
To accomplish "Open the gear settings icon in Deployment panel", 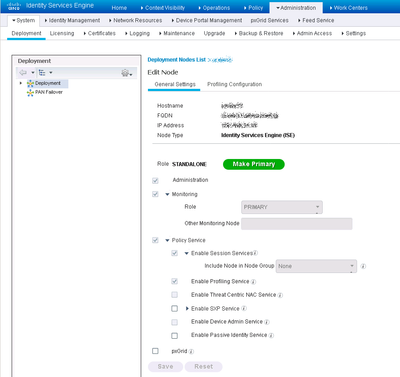I will pos(125,73).
